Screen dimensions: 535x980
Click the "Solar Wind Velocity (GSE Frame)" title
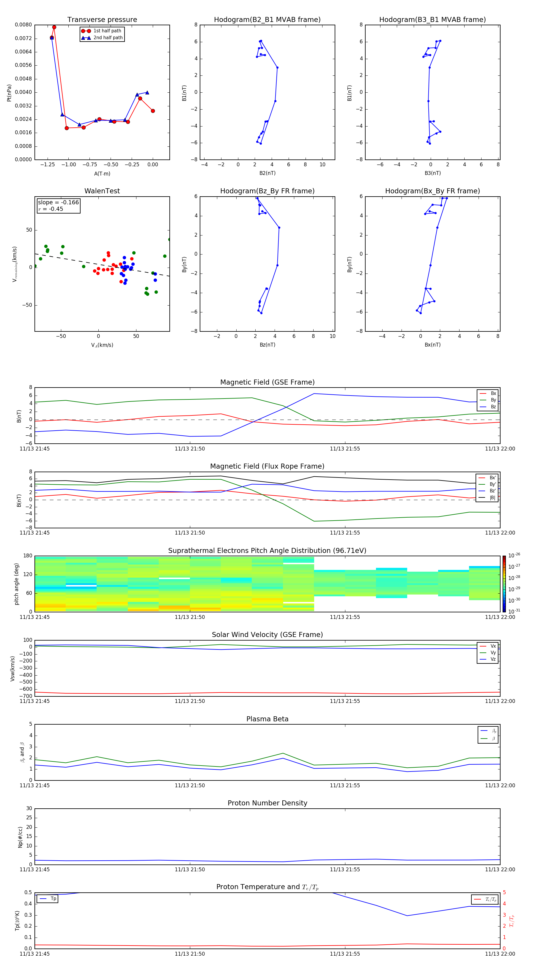[267, 635]
